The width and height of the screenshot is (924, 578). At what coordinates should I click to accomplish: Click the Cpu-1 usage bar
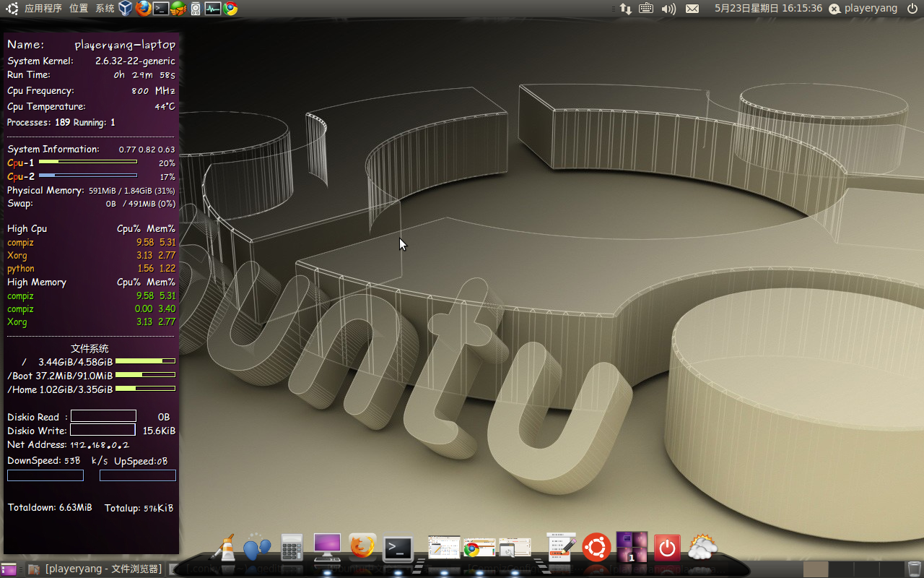pyautogui.click(x=88, y=162)
